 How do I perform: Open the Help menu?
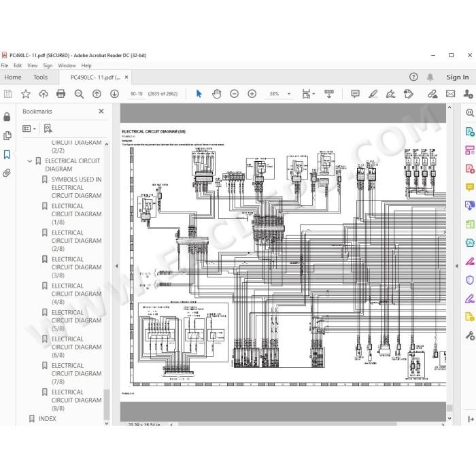point(86,65)
